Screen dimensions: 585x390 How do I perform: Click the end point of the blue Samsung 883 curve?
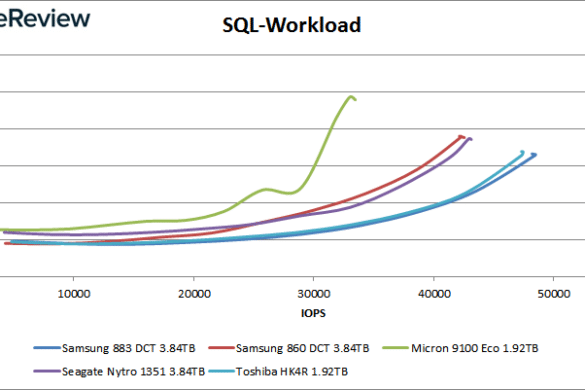(534, 155)
